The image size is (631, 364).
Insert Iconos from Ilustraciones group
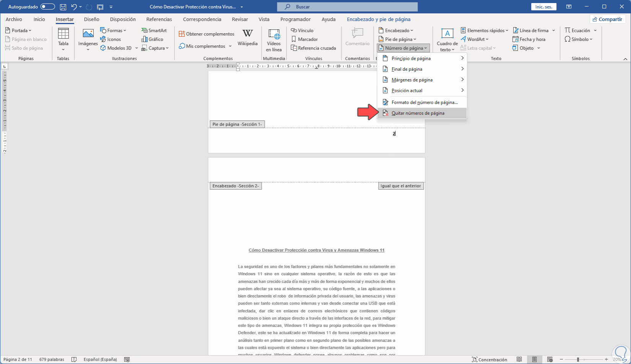pos(111,39)
